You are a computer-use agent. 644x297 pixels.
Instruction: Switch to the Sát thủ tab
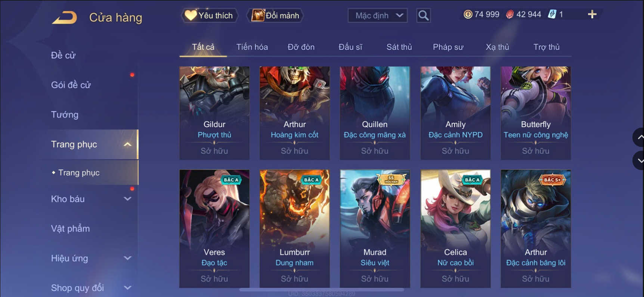point(399,47)
